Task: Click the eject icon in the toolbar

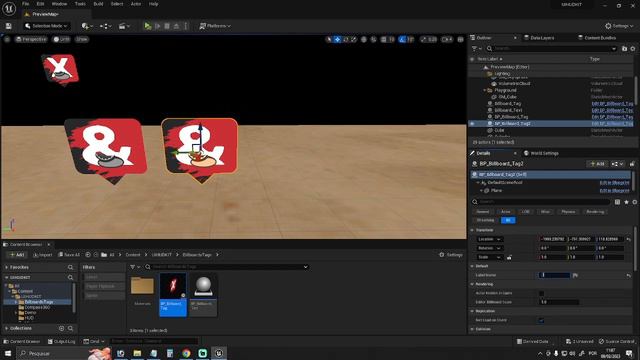Action: 176,26
